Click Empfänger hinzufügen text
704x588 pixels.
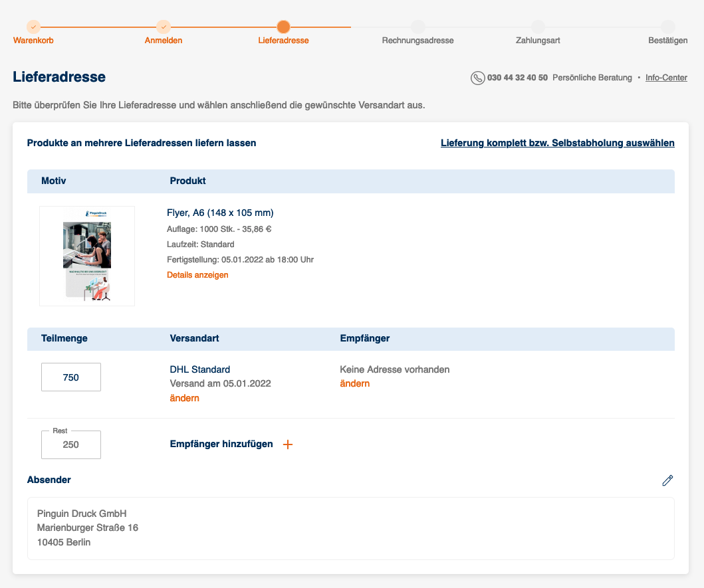click(221, 444)
